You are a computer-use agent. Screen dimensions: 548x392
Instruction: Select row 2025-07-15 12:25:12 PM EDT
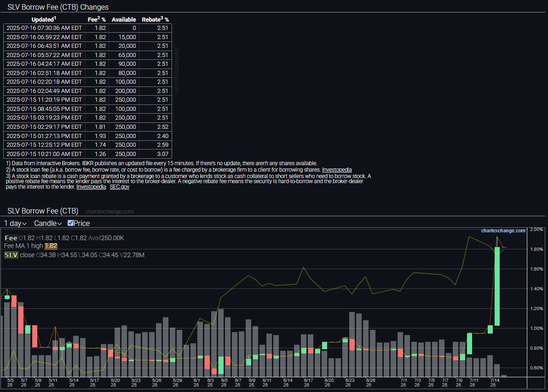point(88,144)
